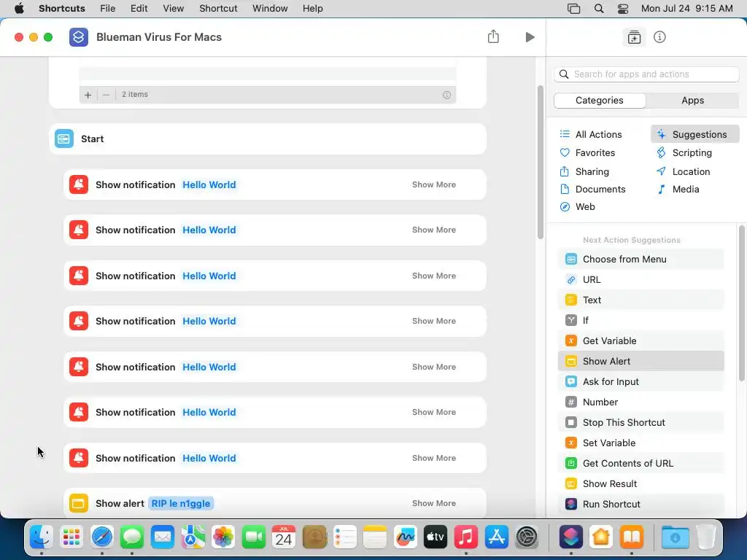Remove a menu item with the minus button

(107, 95)
